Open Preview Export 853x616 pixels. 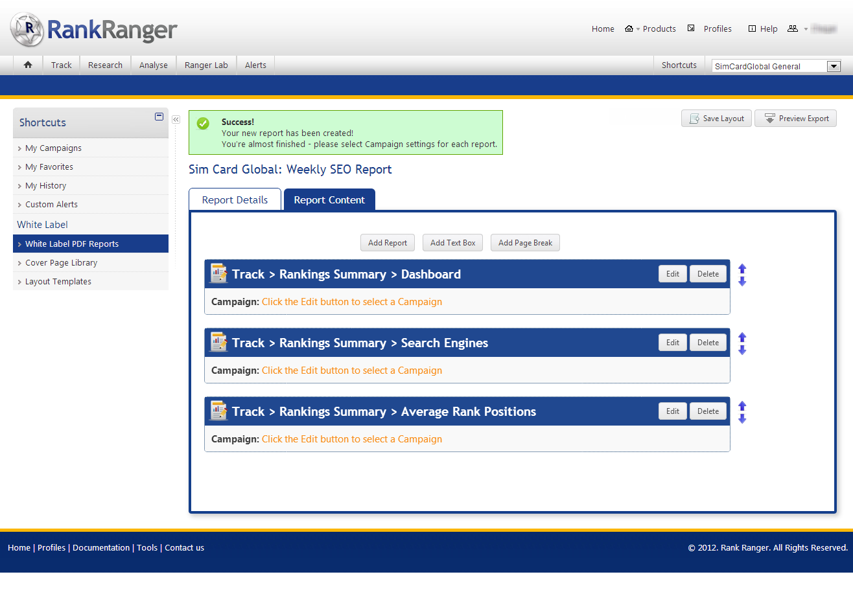pyautogui.click(x=796, y=119)
